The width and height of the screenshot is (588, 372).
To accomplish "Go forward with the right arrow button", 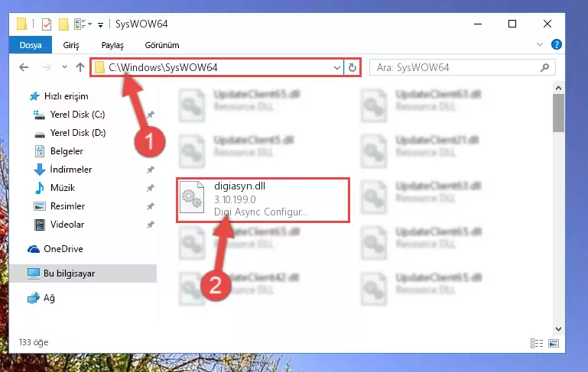I will (x=46, y=67).
